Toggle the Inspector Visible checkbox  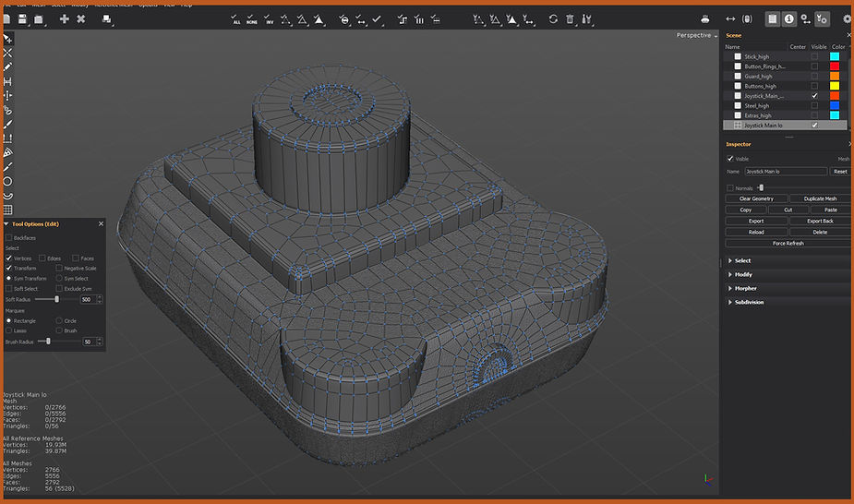point(729,159)
